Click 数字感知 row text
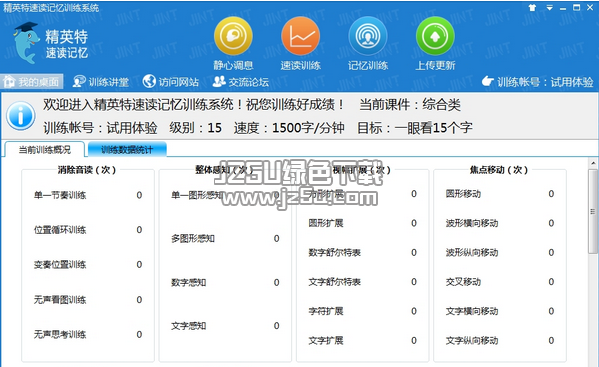 point(189,283)
